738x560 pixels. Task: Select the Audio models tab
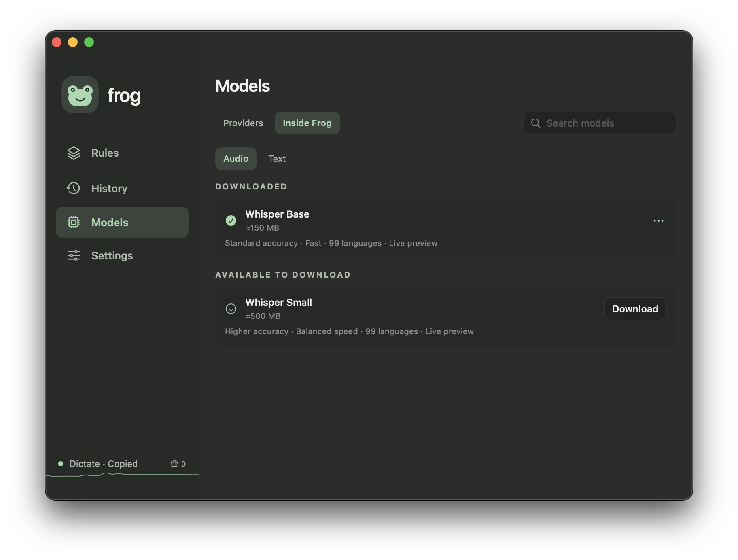tap(236, 159)
